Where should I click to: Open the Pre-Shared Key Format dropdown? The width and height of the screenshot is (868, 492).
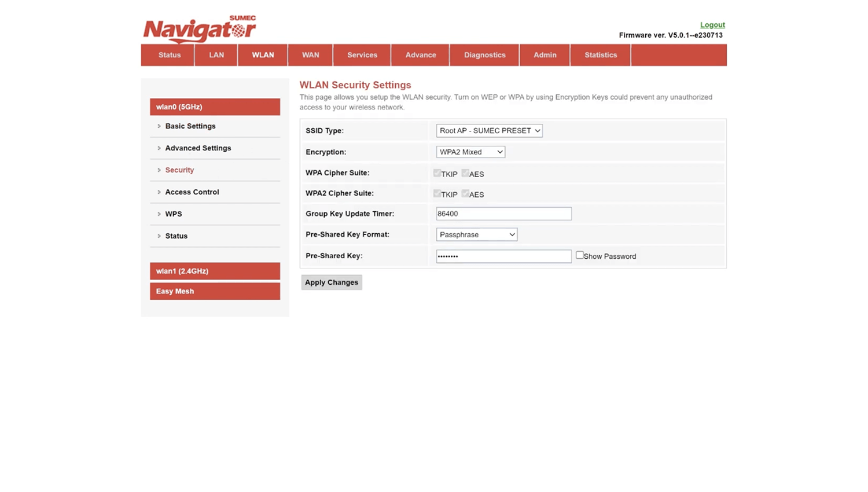(x=476, y=234)
